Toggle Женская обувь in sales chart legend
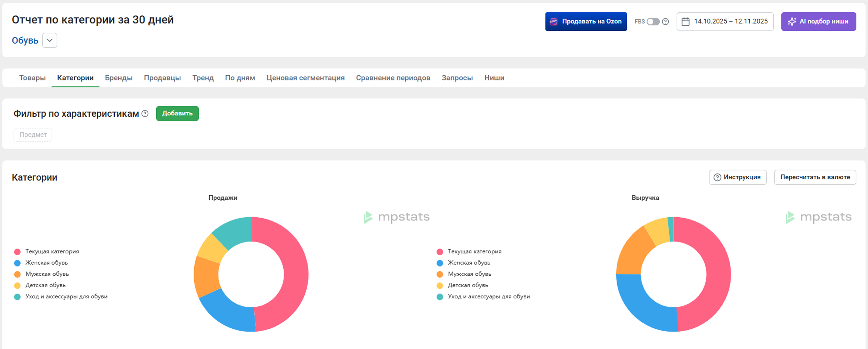Image resolution: width=868 pixels, height=349 pixels. [x=46, y=263]
